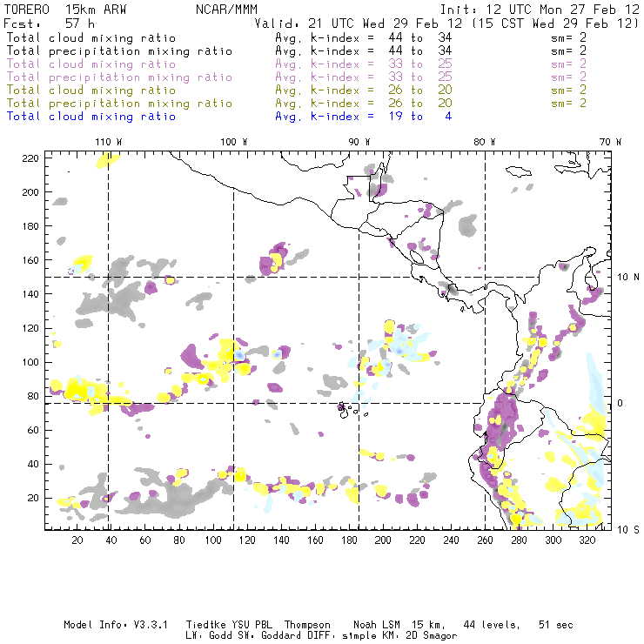Image resolution: width=644 pixels, height=644 pixels.
Task: Click the 70 W longitude label
Action: [x=611, y=142]
